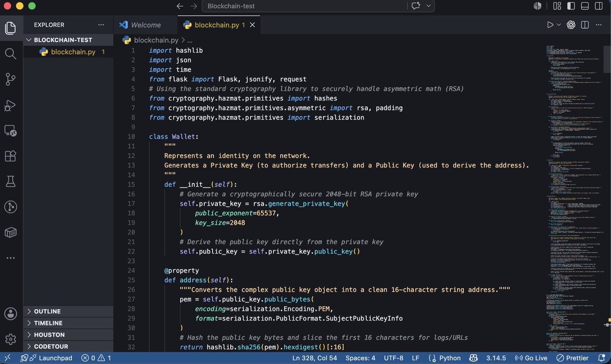Screen dimensions: 611x364
Task: Go back with the left arrow
Action: [179, 6]
